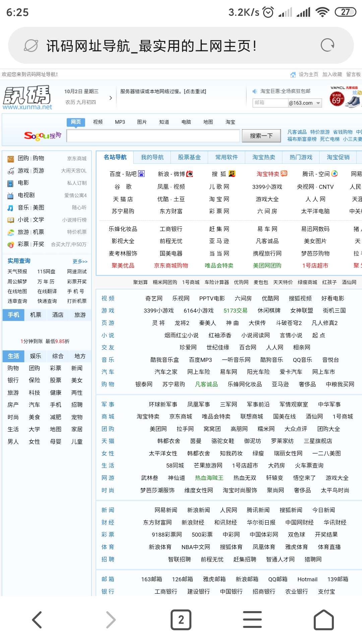The width and height of the screenshot is (362, 644).
Task: Open the 热血海贼王 web game link
Action: [209, 478]
